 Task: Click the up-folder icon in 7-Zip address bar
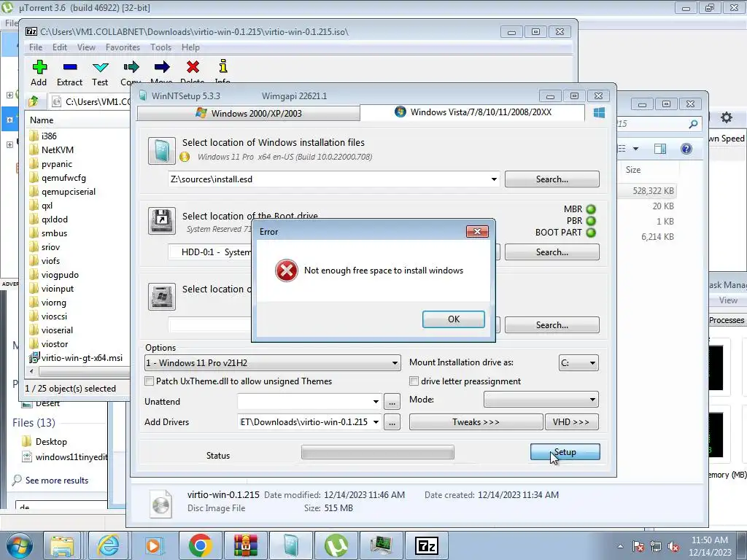34,101
